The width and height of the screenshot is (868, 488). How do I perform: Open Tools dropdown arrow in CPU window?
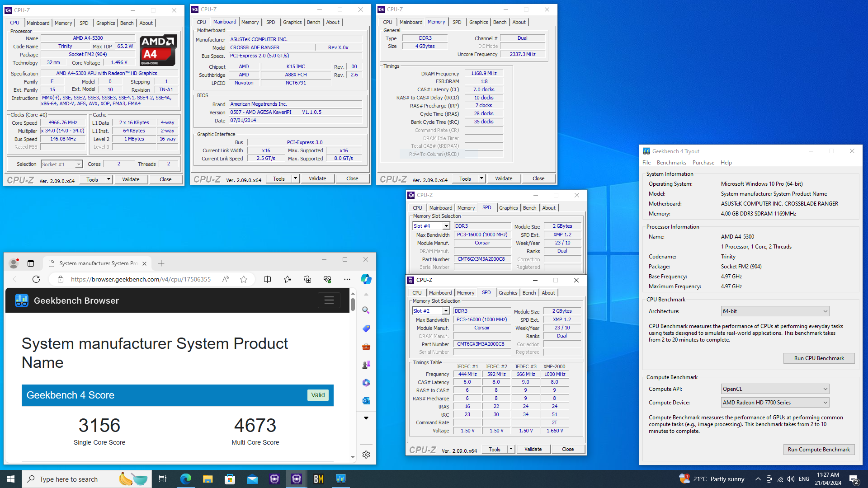[x=108, y=179]
